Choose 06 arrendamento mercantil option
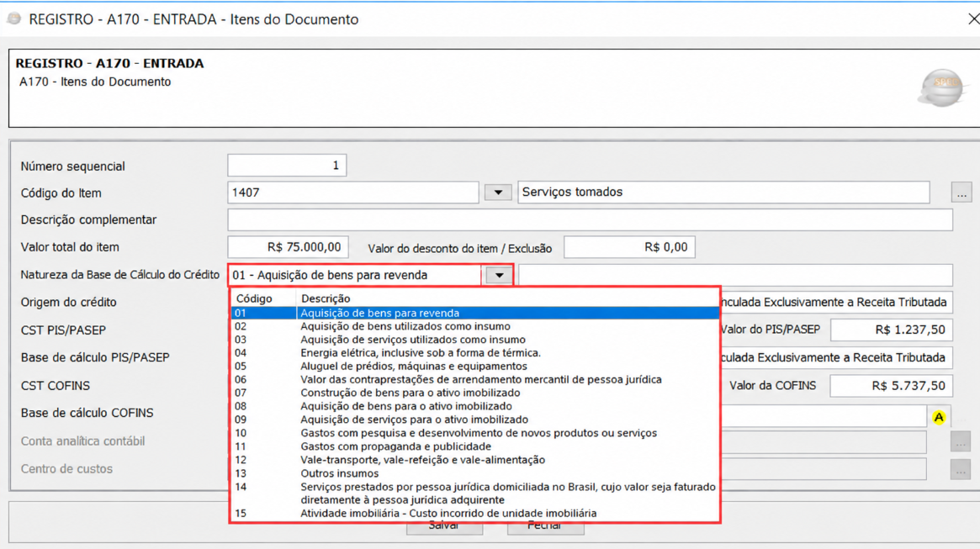The image size is (980, 549). point(475,380)
